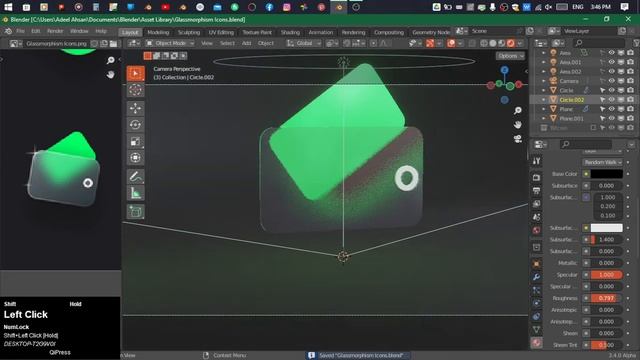The image size is (640, 360).
Task: Switch to solid viewport shading mode
Action: tap(493, 43)
